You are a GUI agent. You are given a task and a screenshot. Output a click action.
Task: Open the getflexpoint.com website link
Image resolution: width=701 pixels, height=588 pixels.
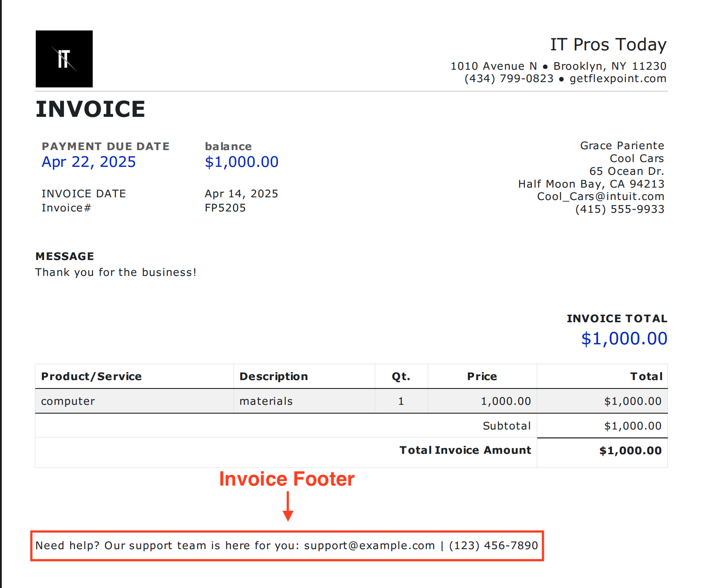tap(618, 79)
